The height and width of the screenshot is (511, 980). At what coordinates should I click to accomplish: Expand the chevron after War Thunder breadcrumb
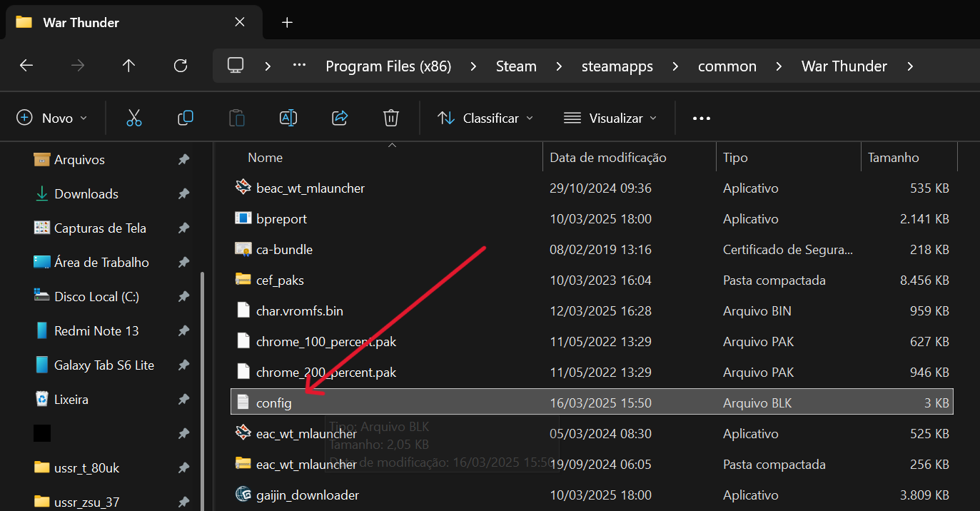tap(910, 66)
